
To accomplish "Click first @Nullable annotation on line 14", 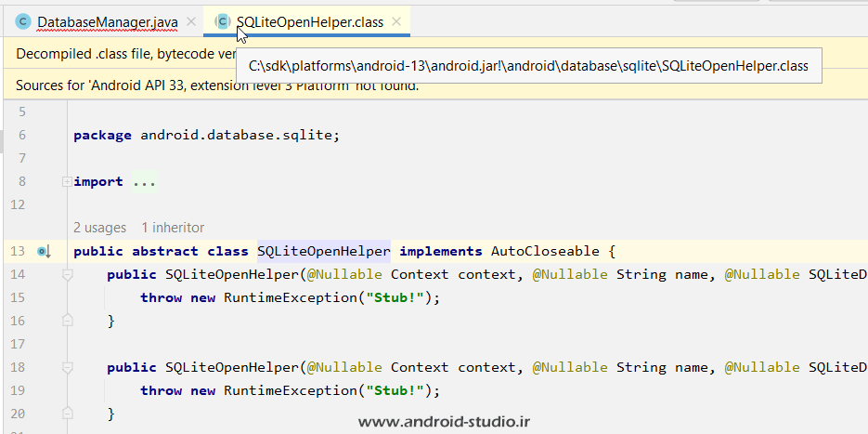I will click(x=344, y=275).
